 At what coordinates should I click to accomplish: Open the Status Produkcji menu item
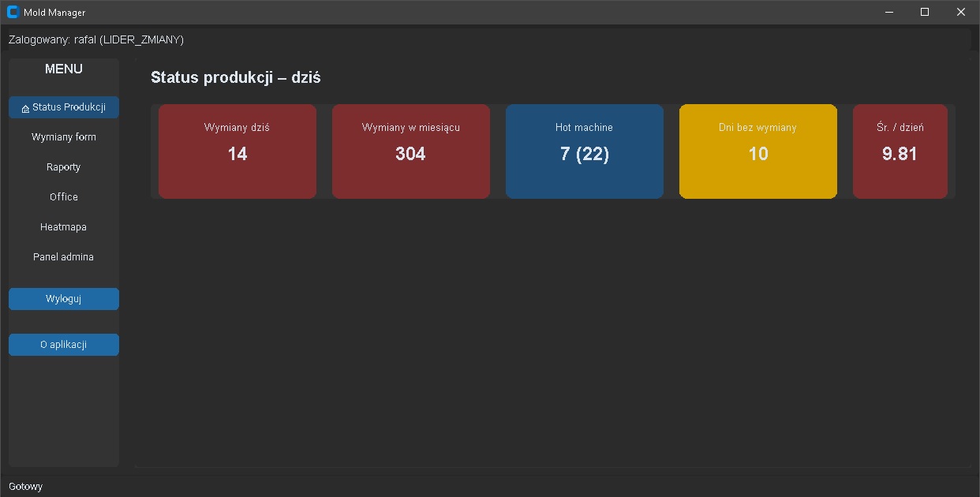(x=64, y=107)
